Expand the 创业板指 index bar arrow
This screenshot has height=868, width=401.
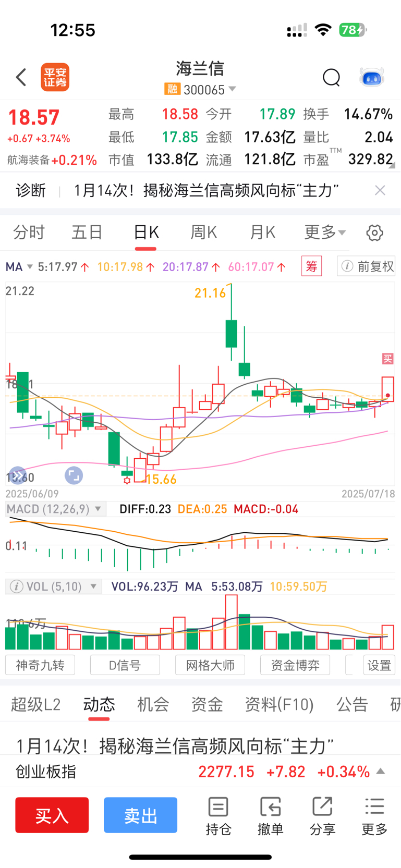pyautogui.click(x=381, y=772)
